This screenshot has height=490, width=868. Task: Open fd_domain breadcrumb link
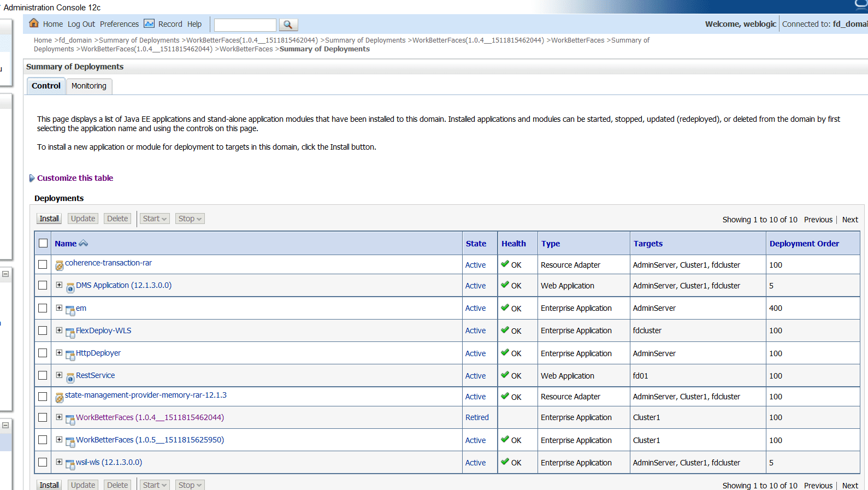tap(75, 40)
